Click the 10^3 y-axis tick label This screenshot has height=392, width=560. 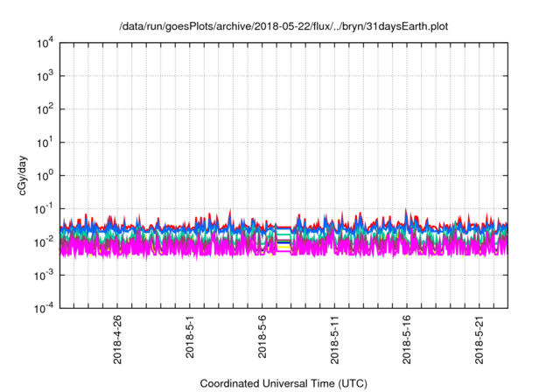[45, 77]
